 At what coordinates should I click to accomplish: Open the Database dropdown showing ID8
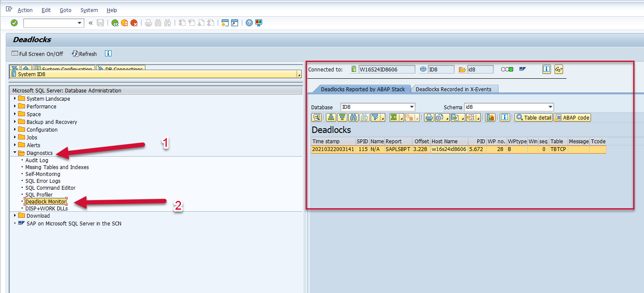coord(412,107)
